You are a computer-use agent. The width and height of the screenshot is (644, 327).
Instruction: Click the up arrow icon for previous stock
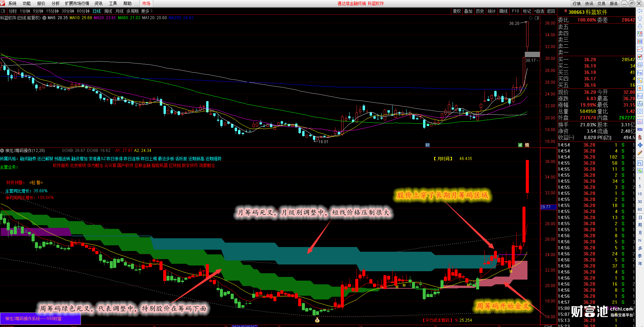(x=640, y=19)
